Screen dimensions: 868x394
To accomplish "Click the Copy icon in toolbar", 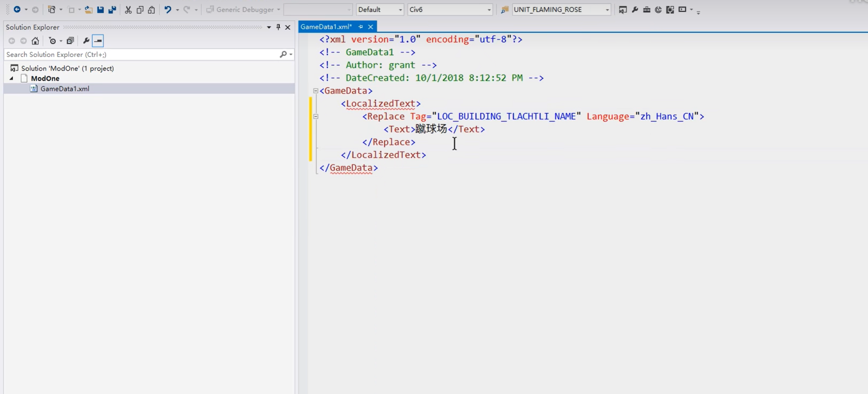I will (x=140, y=9).
